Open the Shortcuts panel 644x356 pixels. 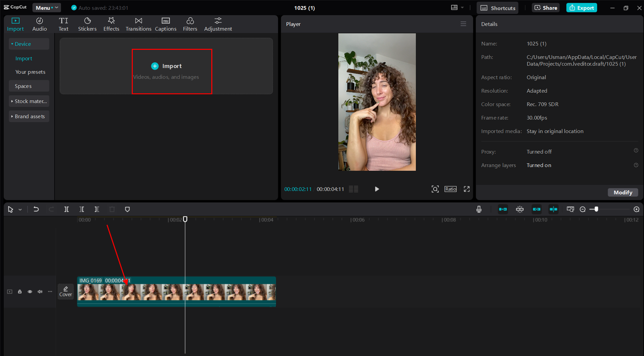497,8
